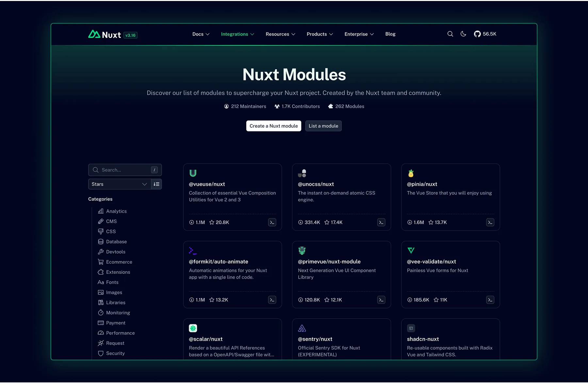Viewport: 588px width, 386px height.
Task: Select the CMS category
Action: pyautogui.click(x=107, y=221)
